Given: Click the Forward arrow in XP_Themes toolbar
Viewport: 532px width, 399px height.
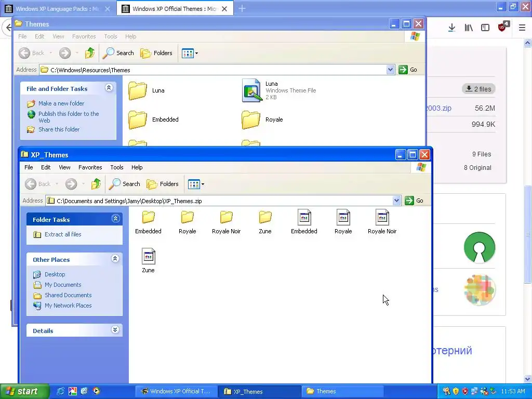Looking at the screenshot, I should point(71,184).
